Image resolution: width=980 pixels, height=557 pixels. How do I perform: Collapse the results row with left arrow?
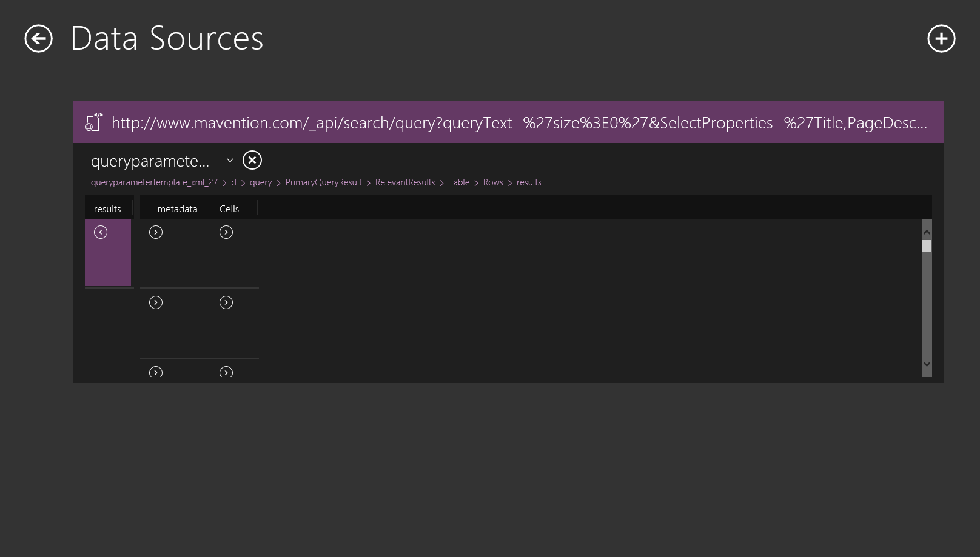coord(101,232)
